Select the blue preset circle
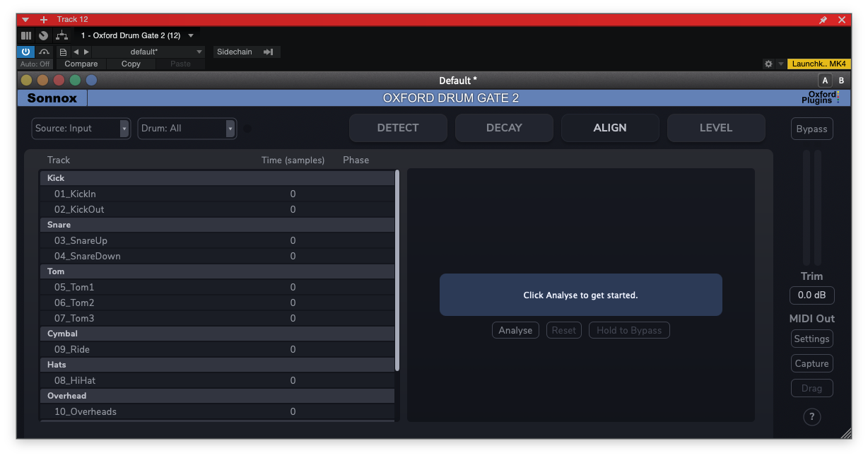 point(92,80)
